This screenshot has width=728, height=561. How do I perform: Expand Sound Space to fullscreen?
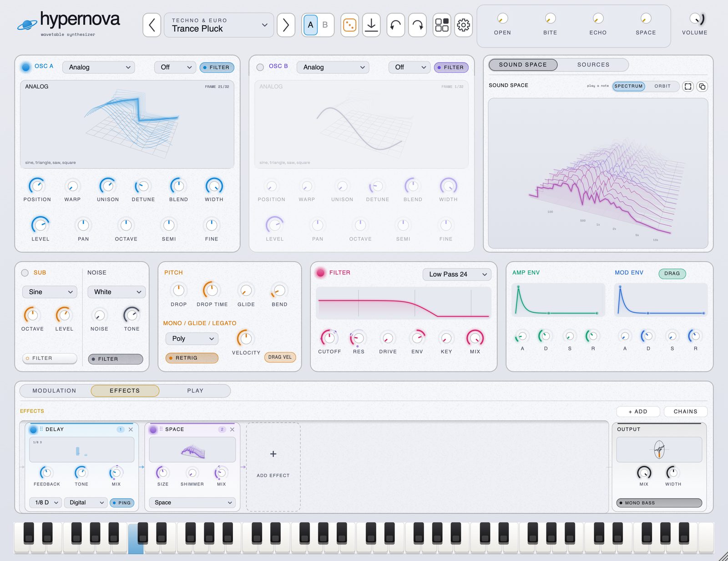pyautogui.click(x=688, y=86)
